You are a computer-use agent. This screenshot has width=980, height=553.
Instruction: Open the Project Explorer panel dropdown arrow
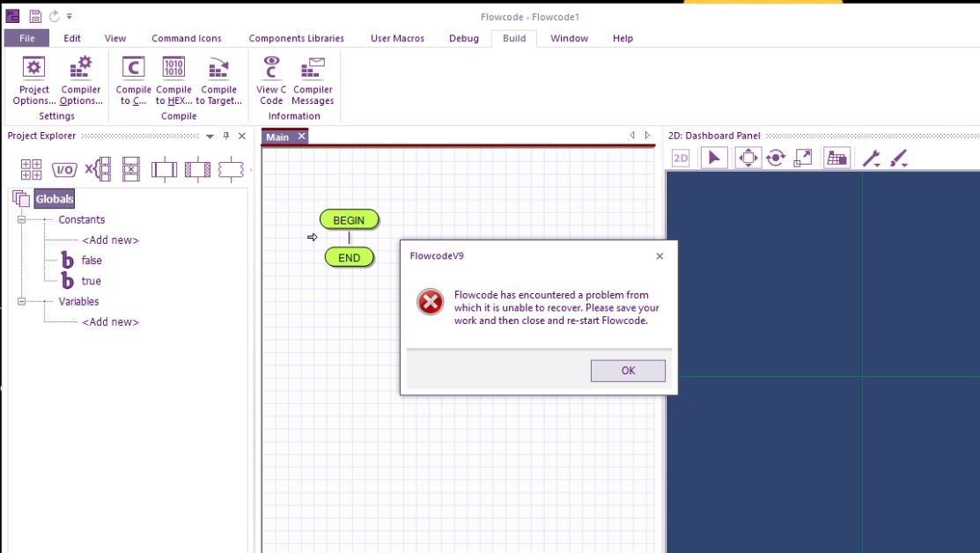point(210,136)
